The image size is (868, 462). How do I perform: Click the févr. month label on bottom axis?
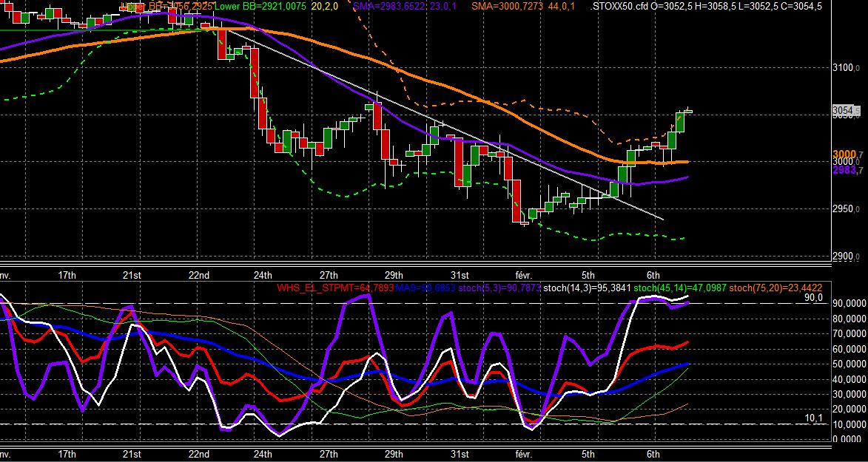[523, 455]
